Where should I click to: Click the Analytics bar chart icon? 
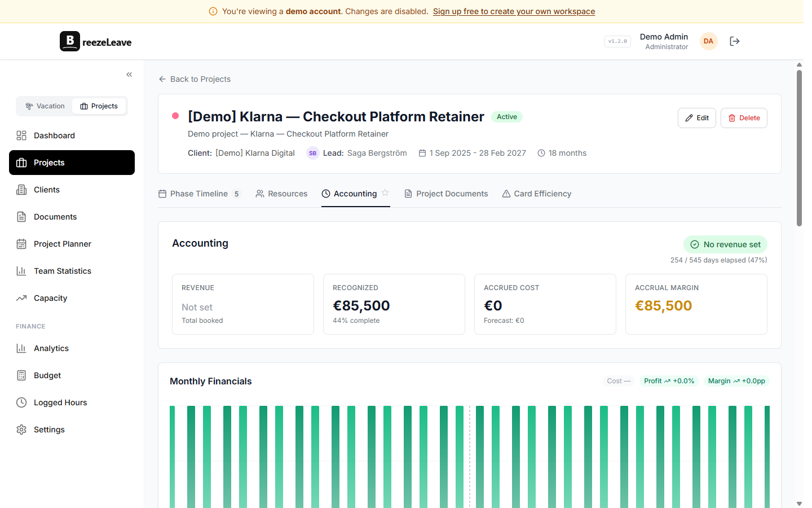tap(21, 348)
